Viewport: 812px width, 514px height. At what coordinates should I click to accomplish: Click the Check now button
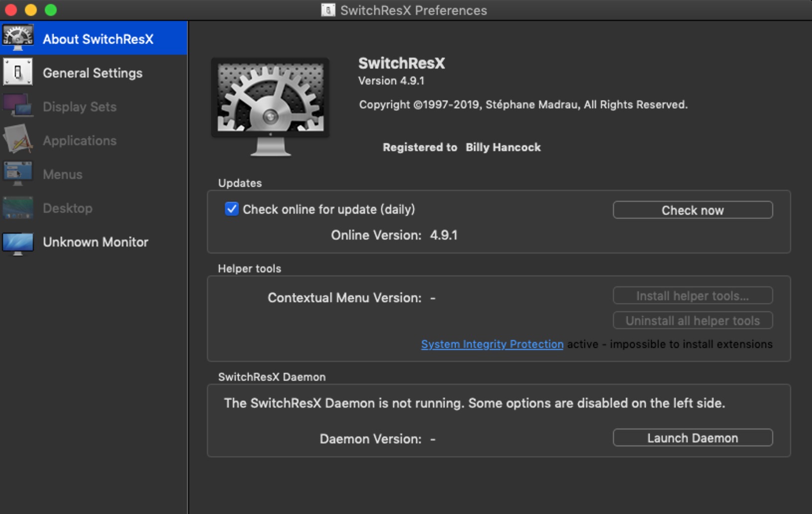click(x=693, y=210)
